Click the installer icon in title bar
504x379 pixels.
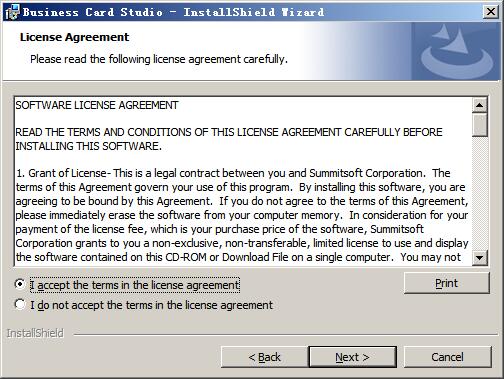(x=12, y=12)
